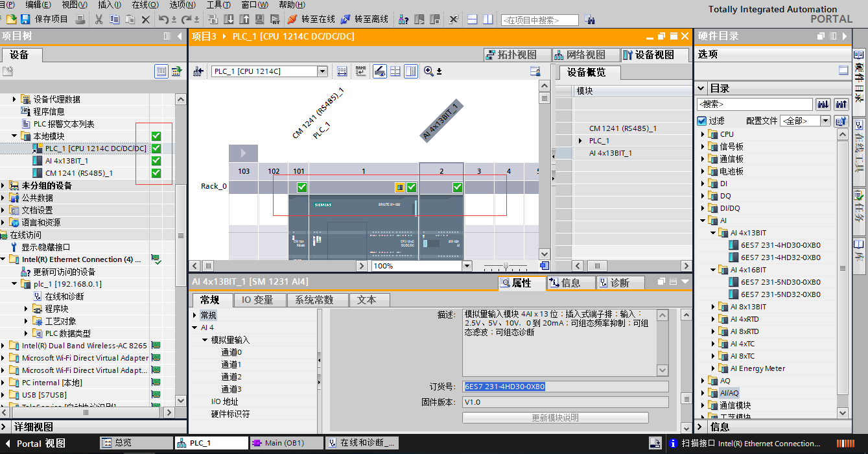Collapse the AI 4x13BIT catalog folder
This screenshot has width=868, height=454.
point(713,233)
